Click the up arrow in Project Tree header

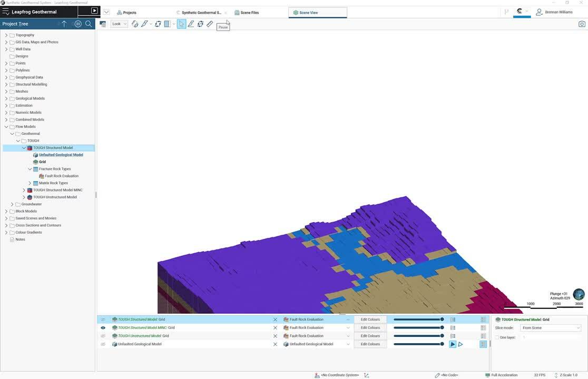tap(64, 24)
